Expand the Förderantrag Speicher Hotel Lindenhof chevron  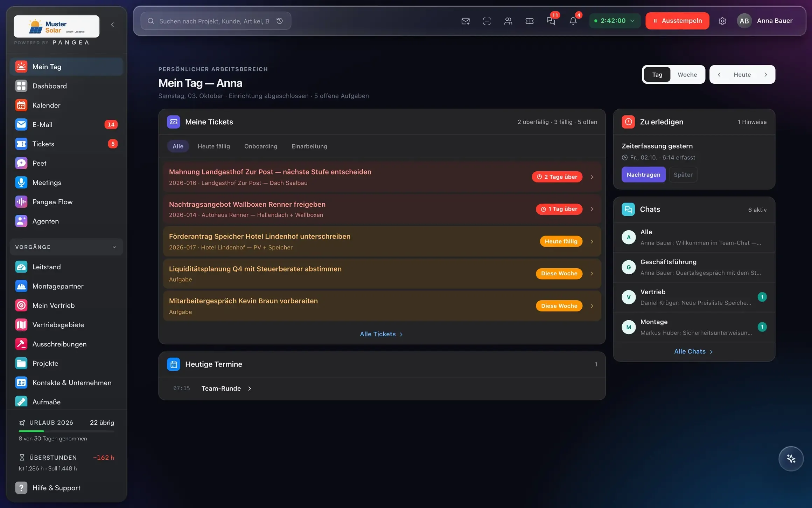(x=592, y=241)
